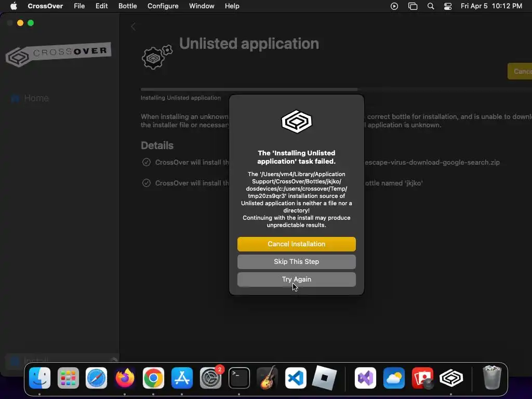
Task: Open the Configure menu
Action: pos(163,6)
